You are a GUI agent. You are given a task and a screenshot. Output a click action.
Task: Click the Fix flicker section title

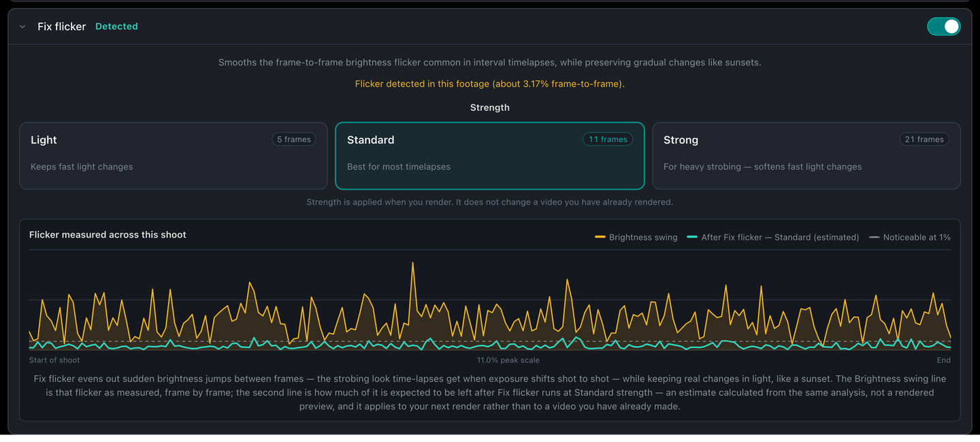coord(62,27)
